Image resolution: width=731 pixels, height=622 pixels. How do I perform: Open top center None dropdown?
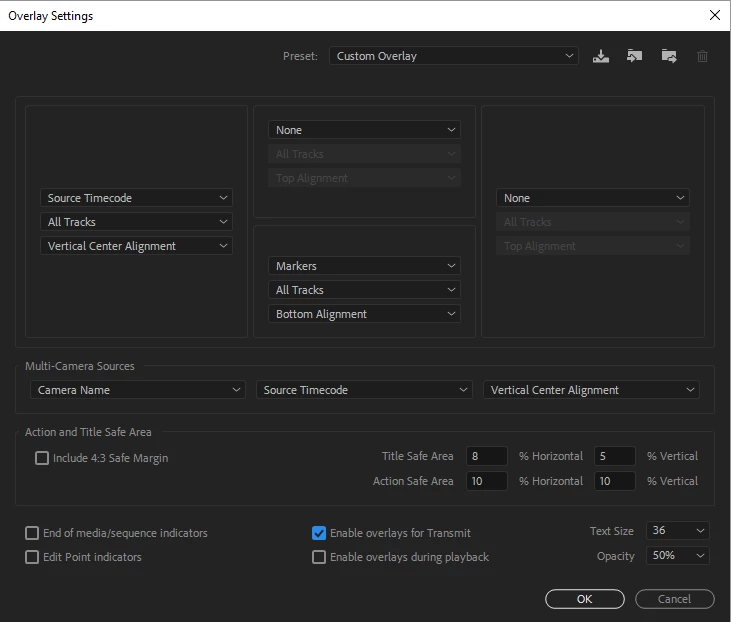(x=364, y=130)
